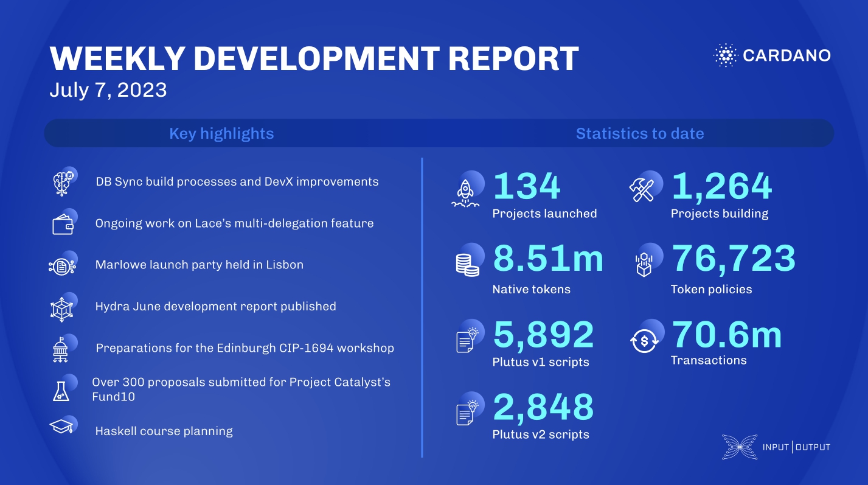Click the 70.6m transactions value
Screen dimensions: 868x485
click(x=726, y=334)
